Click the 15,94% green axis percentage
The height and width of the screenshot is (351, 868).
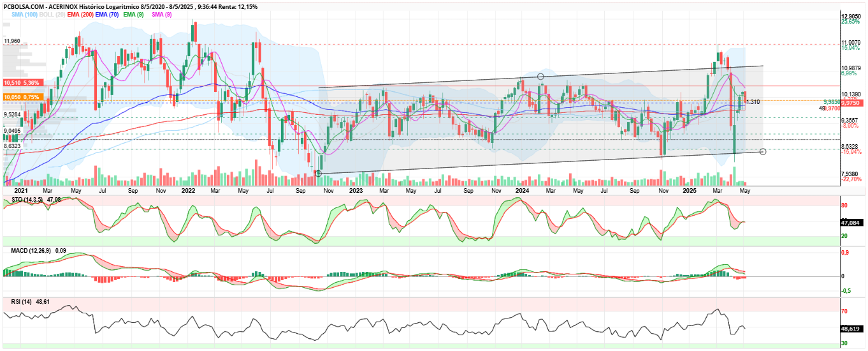pos(850,48)
